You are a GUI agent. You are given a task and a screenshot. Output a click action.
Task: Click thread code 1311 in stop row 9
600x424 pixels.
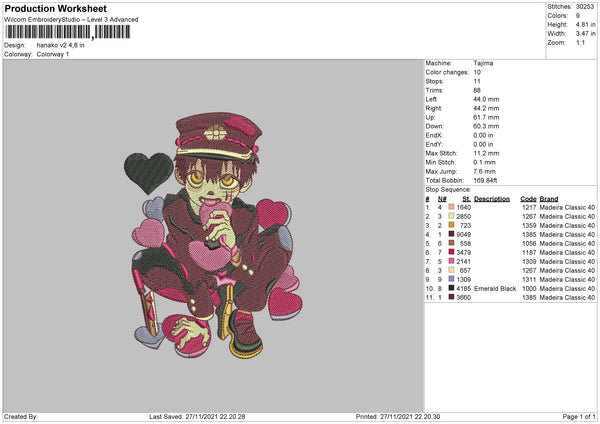click(x=529, y=279)
